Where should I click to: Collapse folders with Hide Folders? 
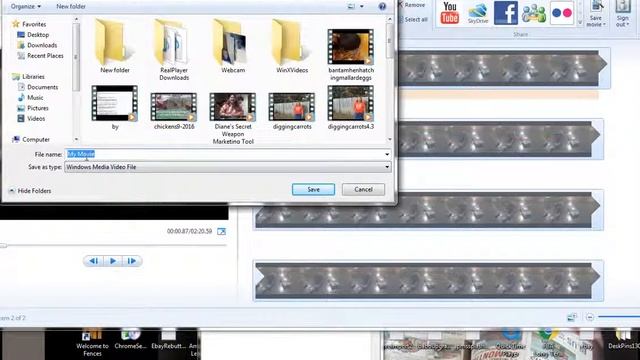[30, 191]
